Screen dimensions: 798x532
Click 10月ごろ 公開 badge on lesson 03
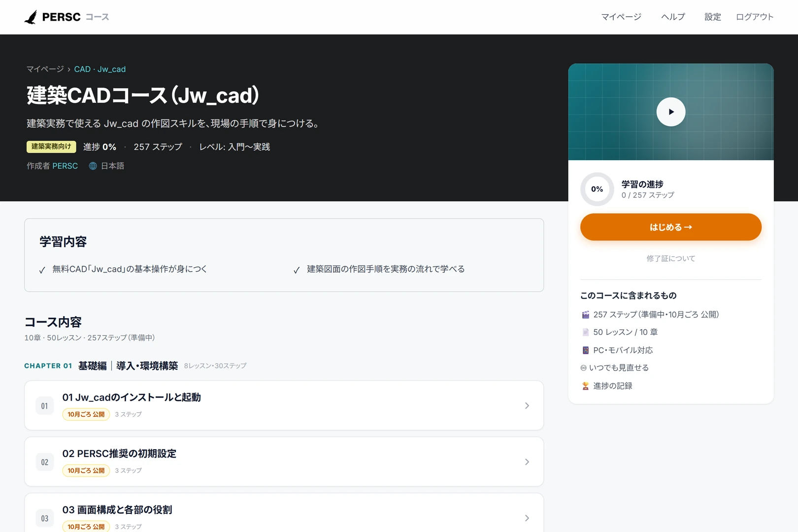86,526
